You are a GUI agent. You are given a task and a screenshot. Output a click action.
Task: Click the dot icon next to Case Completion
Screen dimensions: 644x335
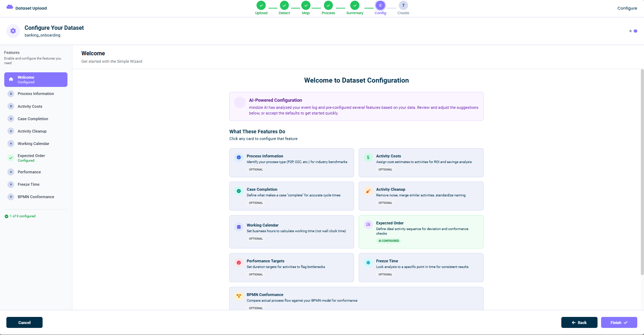(11, 119)
